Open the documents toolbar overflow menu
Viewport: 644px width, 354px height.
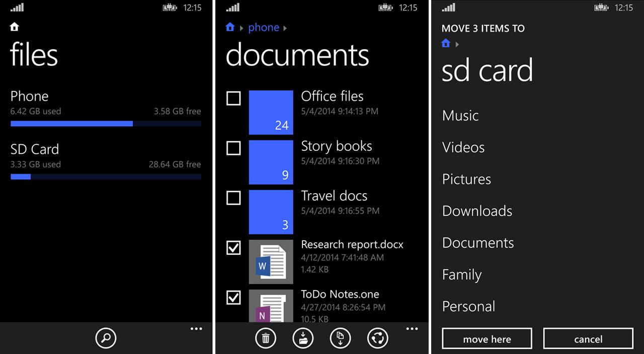click(412, 329)
